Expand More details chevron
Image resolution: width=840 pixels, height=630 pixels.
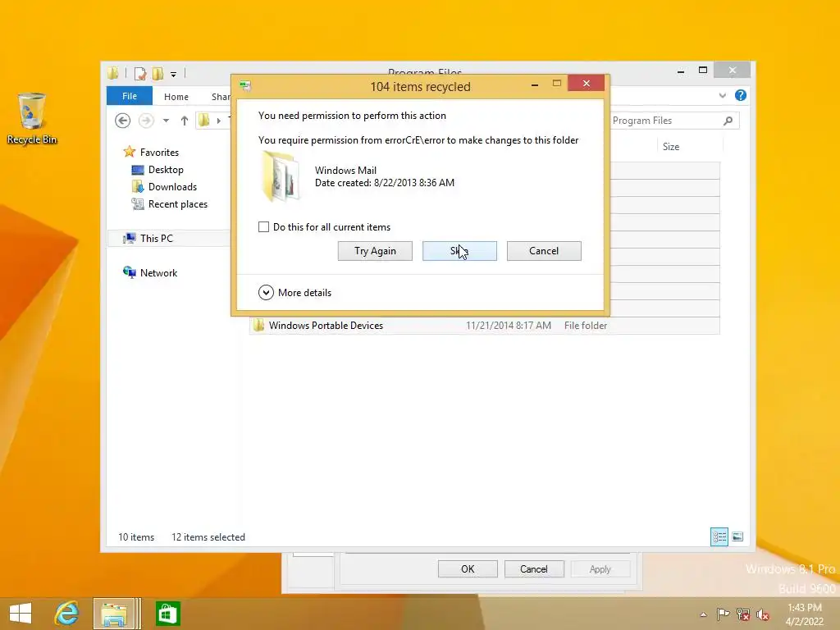(267, 293)
